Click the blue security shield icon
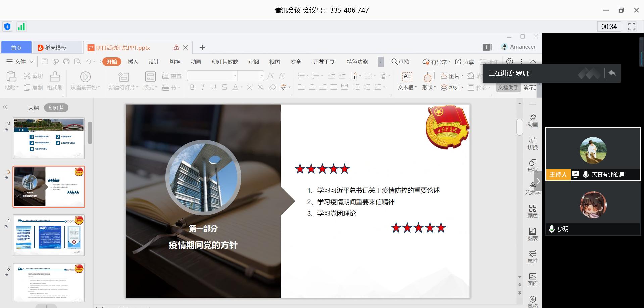This screenshot has height=308, width=644. (7, 27)
